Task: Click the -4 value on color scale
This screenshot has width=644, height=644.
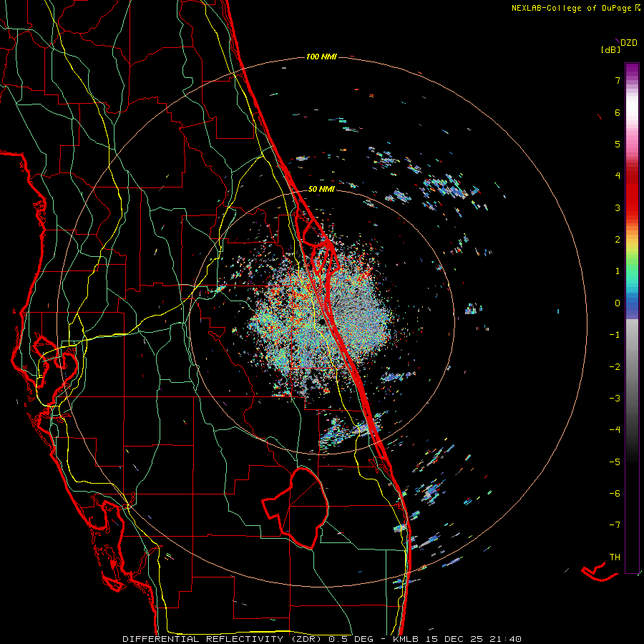Action: tap(615, 430)
